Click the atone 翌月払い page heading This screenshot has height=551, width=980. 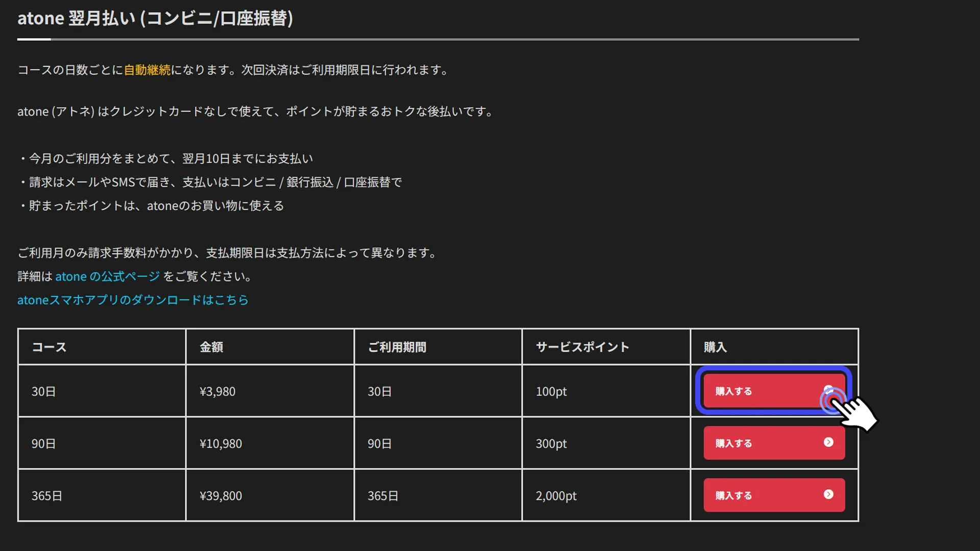click(x=155, y=18)
